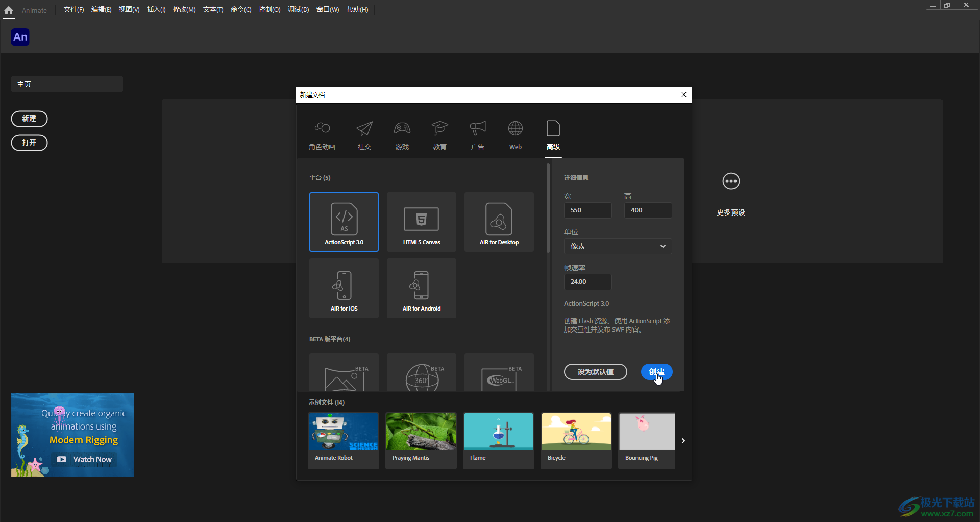Minimize the Animate window
The width and height of the screenshot is (980, 522).
pyautogui.click(x=933, y=5)
